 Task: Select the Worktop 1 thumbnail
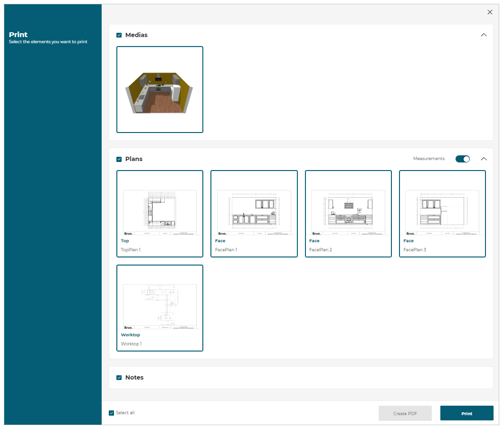point(160,307)
